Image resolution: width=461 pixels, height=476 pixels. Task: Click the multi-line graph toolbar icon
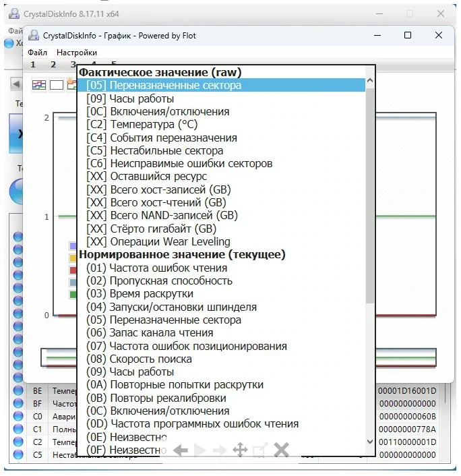pyautogui.click(x=39, y=85)
